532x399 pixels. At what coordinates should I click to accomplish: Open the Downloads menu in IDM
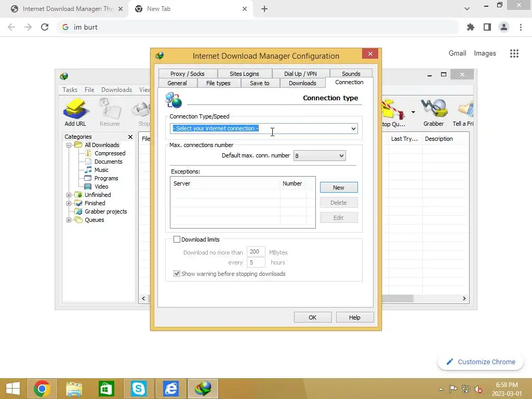116,90
